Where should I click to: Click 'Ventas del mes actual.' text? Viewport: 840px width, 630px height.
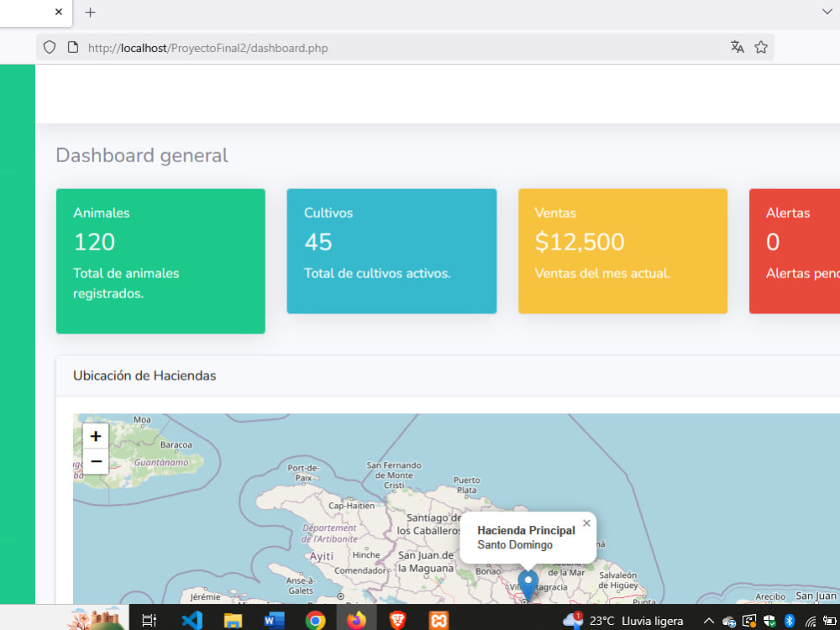pos(602,273)
